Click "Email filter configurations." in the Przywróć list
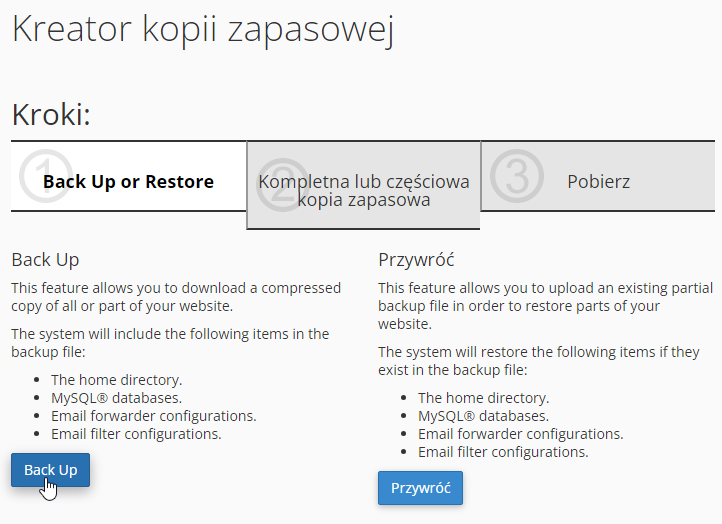 503,452
